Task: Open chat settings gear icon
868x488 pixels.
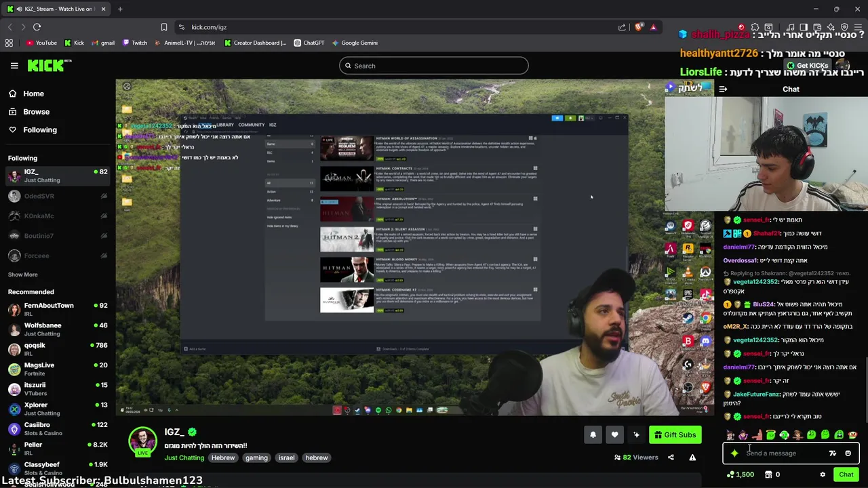Action: 823,474
